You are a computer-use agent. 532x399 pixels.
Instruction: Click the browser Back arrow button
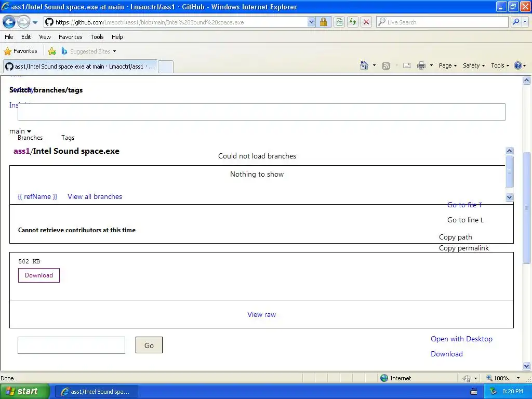click(x=9, y=22)
